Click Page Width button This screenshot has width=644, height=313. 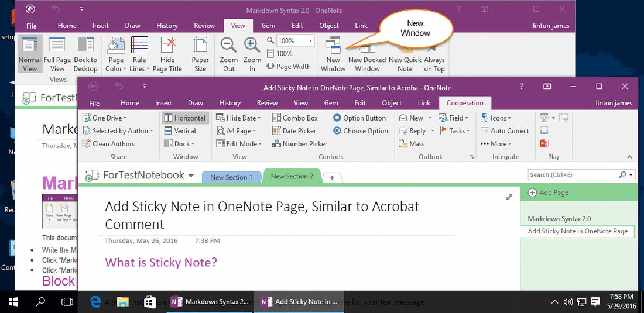[x=288, y=66]
